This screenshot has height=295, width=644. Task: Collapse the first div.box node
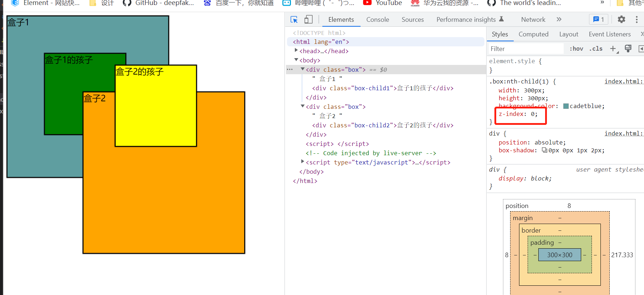coord(303,69)
